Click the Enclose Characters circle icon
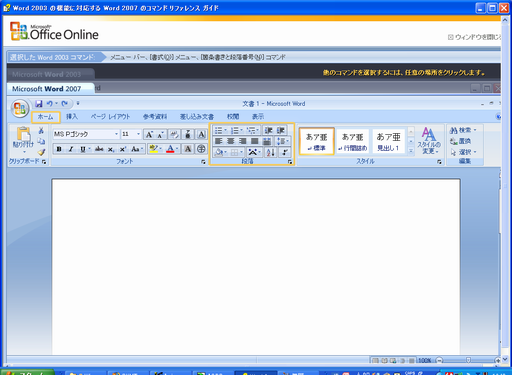The width and height of the screenshot is (512, 375). click(x=201, y=149)
